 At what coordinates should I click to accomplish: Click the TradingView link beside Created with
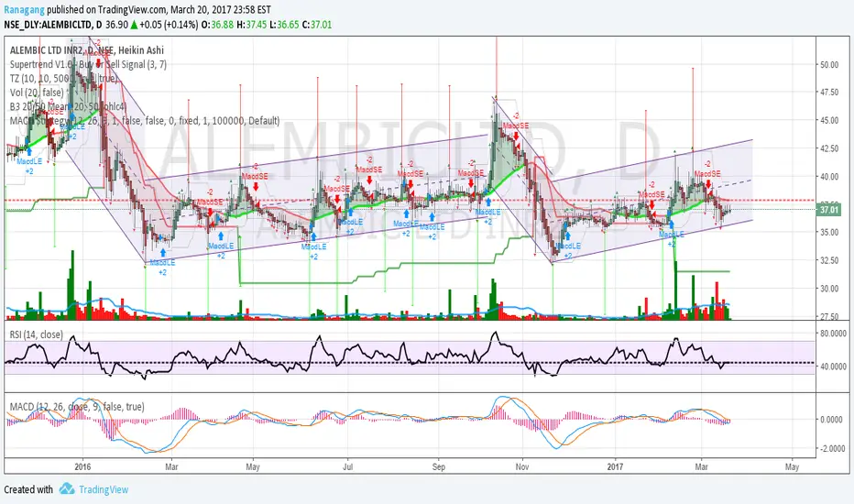pyautogui.click(x=104, y=489)
